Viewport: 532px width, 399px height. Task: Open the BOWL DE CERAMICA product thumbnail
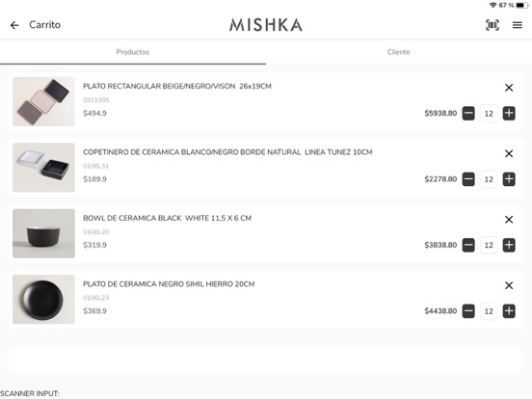coord(43,233)
